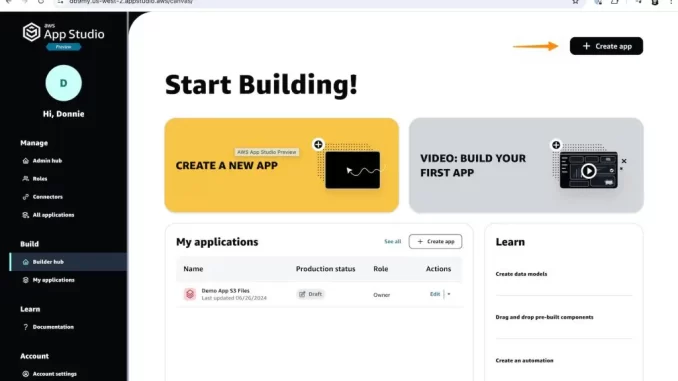
Task: Click See all applications link
Action: point(393,241)
